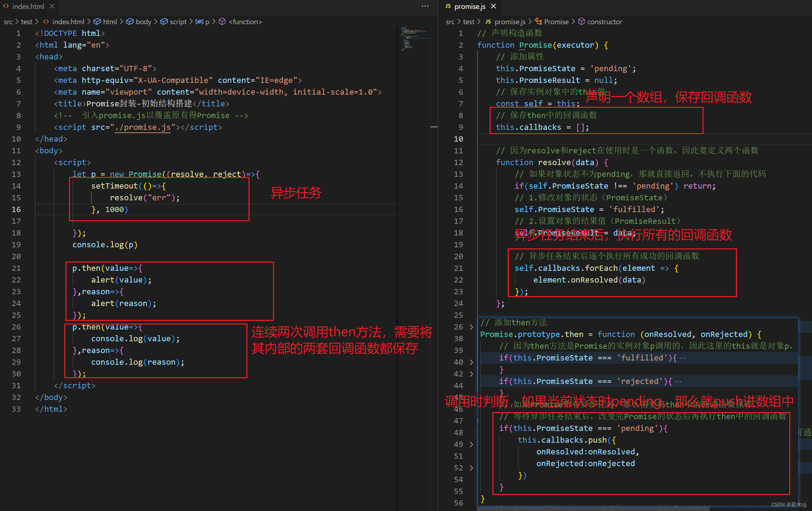Viewport: 812px width, 511px height.
Task: Click the cube icon before '<function>' breadcrumb
Action: pos(222,22)
